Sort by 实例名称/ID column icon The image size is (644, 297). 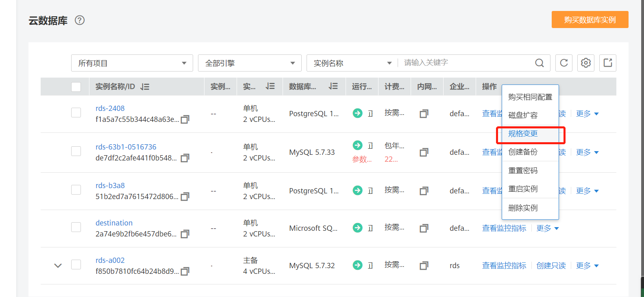(x=145, y=87)
